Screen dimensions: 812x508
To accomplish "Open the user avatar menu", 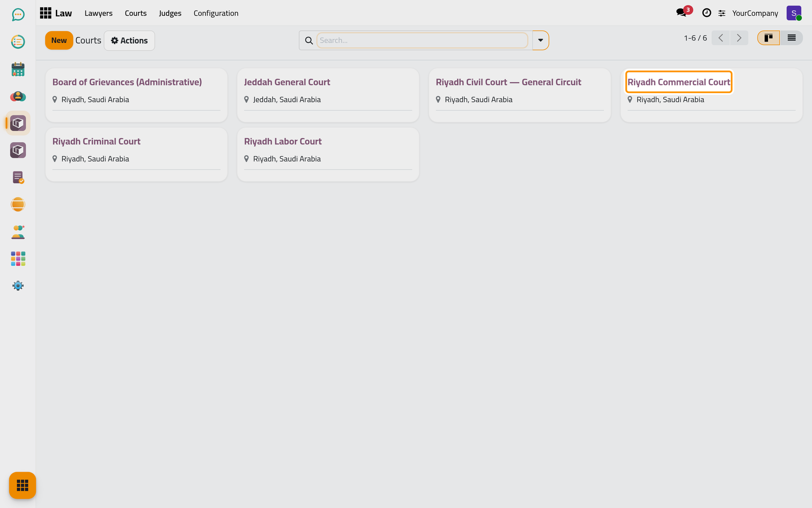I will [x=794, y=13].
